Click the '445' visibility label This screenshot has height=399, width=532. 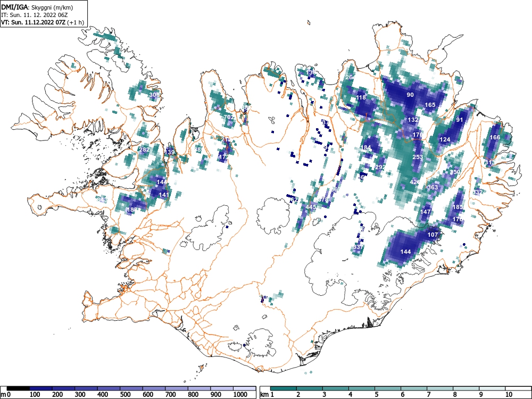tap(311, 207)
